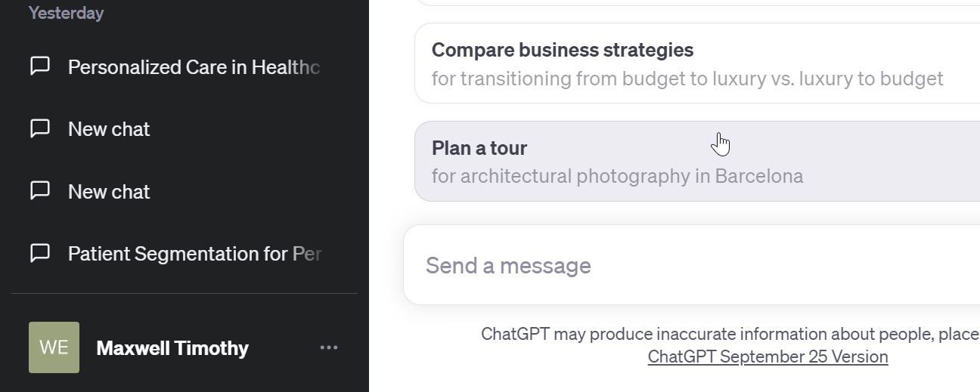Screen dimensions: 980x392
Task: Select the Compare business strategies suggestion
Action: pos(563,50)
